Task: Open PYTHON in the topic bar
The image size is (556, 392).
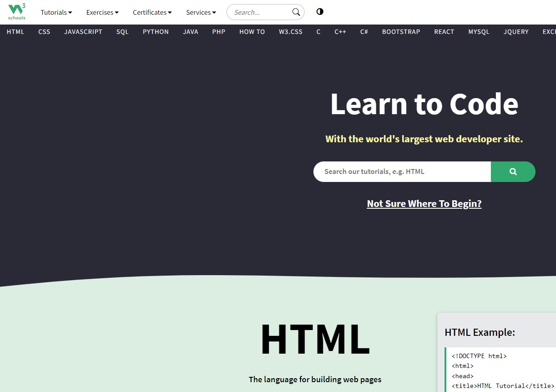Action: 156,32
